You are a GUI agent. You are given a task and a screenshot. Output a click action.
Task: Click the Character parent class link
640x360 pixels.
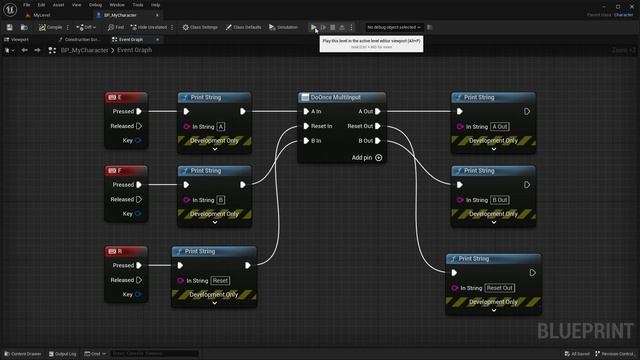pyautogui.click(x=623, y=15)
